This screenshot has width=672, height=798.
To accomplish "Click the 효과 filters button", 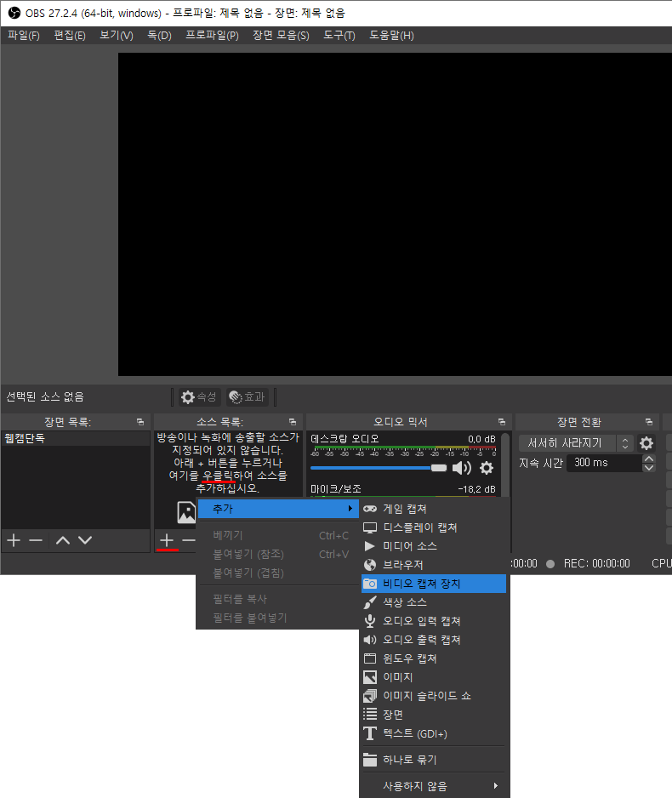I will click(x=248, y=397).
